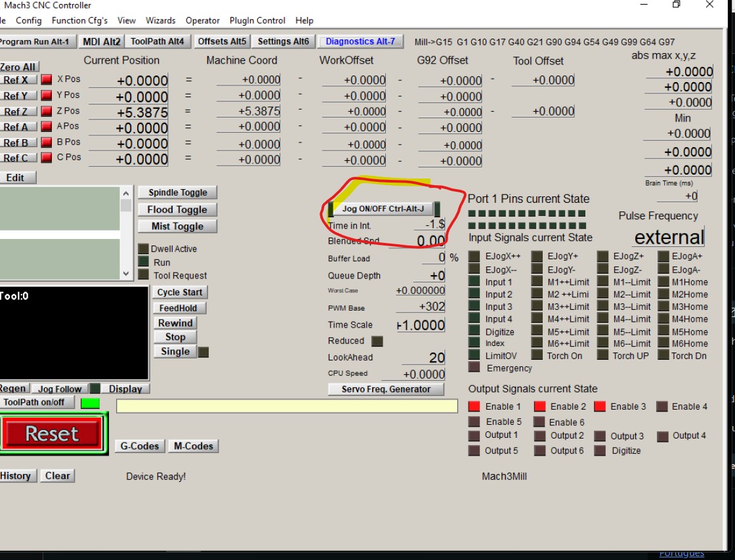Screen dimensions: 735x560
Task: Click the LookAhead value field
Action: [424, 358]
